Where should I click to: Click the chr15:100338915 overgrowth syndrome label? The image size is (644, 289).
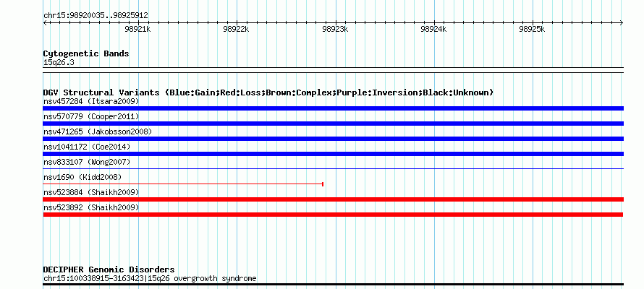pyautogui.click(x=150, y=279)
